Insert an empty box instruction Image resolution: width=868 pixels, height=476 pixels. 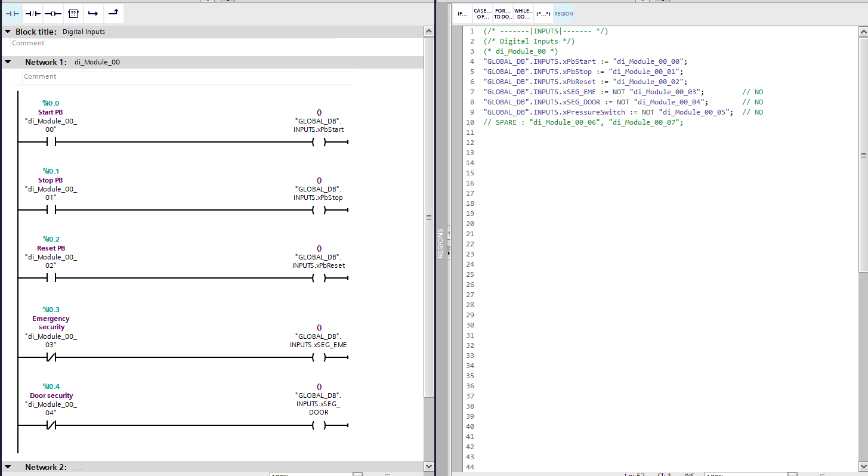click(73, 13)
